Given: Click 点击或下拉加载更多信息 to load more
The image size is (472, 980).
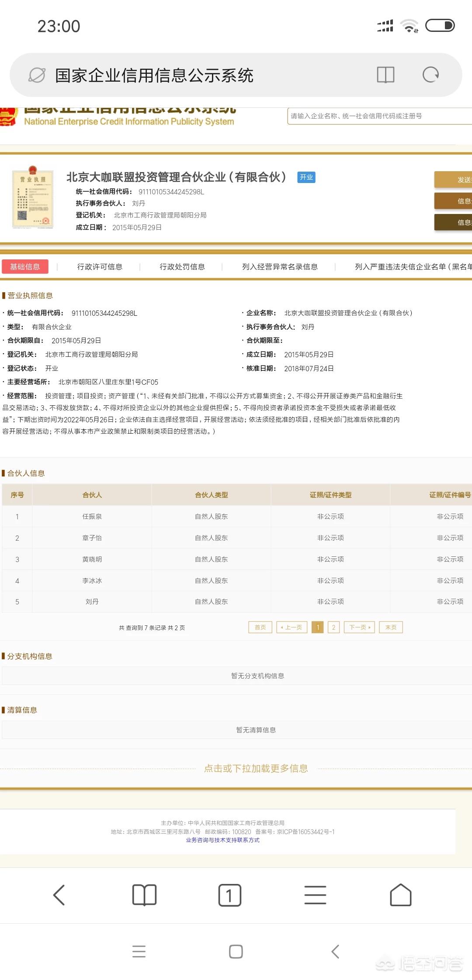Looking at the screenshot, I should (x=256, y=769).
